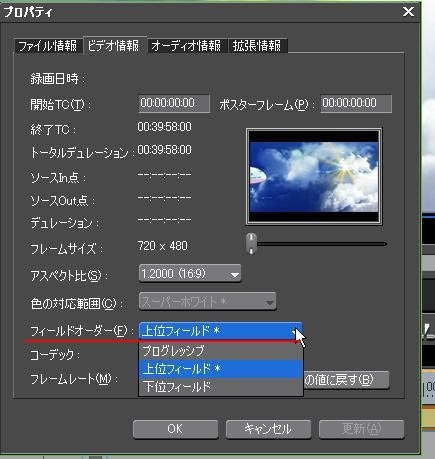The image size is (435, 459).
Task: Click the OK button
Action: point(175,429)
